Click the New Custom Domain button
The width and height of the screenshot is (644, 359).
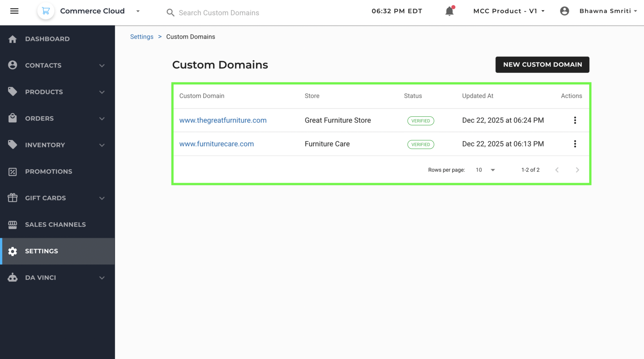542,64
